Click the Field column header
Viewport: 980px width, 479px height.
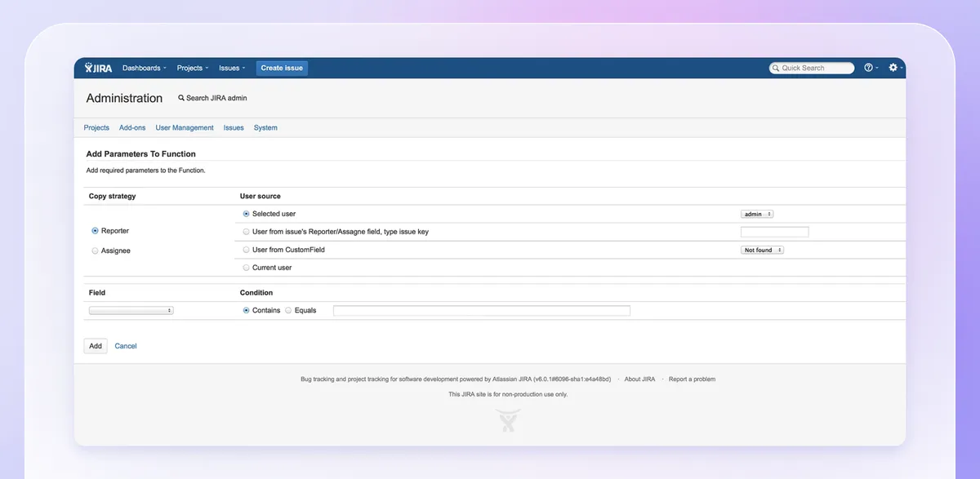(97, 292)
